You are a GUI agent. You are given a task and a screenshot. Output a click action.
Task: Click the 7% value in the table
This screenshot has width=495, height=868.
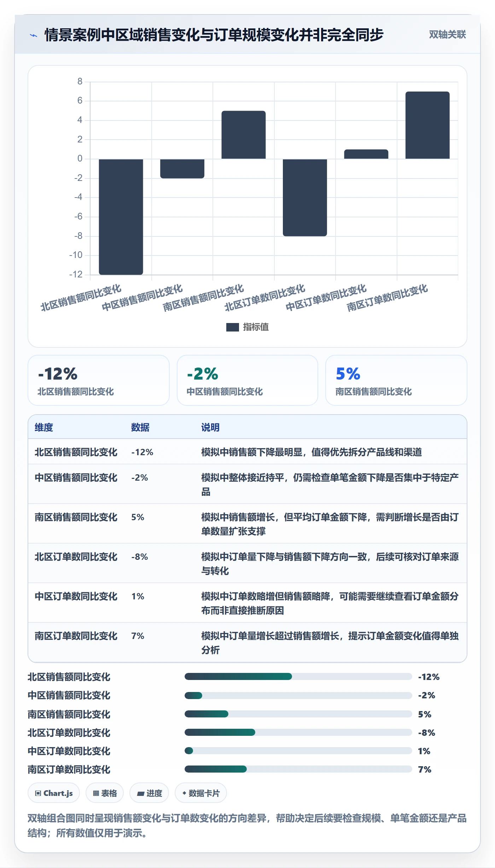click(138, 636)
